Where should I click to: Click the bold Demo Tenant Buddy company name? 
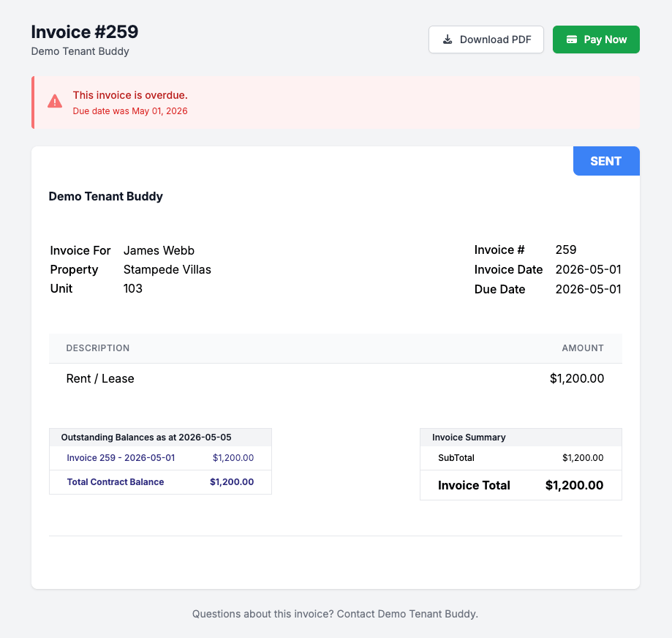(x=106, y=196)
